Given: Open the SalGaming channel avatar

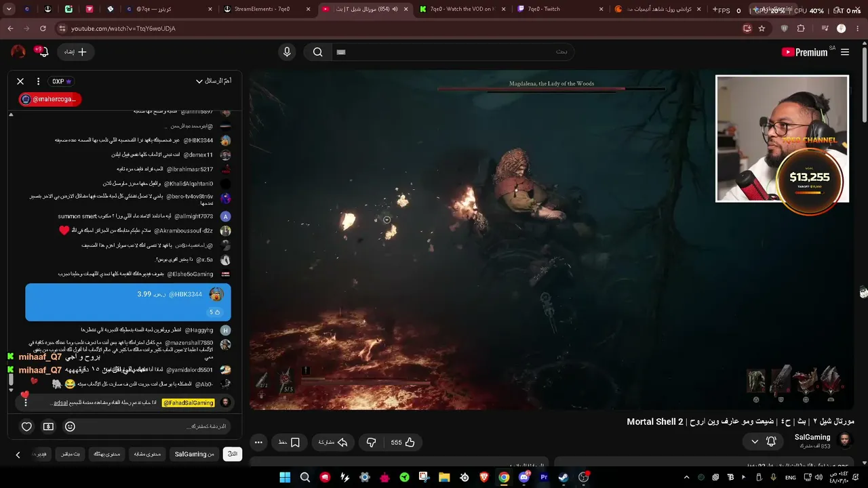Looking at the screenshot, I should 845,441.
